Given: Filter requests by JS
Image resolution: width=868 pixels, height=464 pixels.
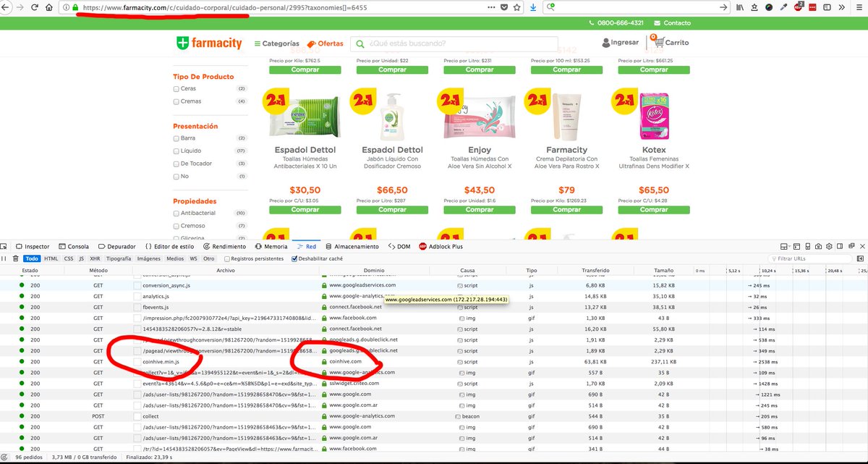Looking at the screenshot, I should 82,258.
